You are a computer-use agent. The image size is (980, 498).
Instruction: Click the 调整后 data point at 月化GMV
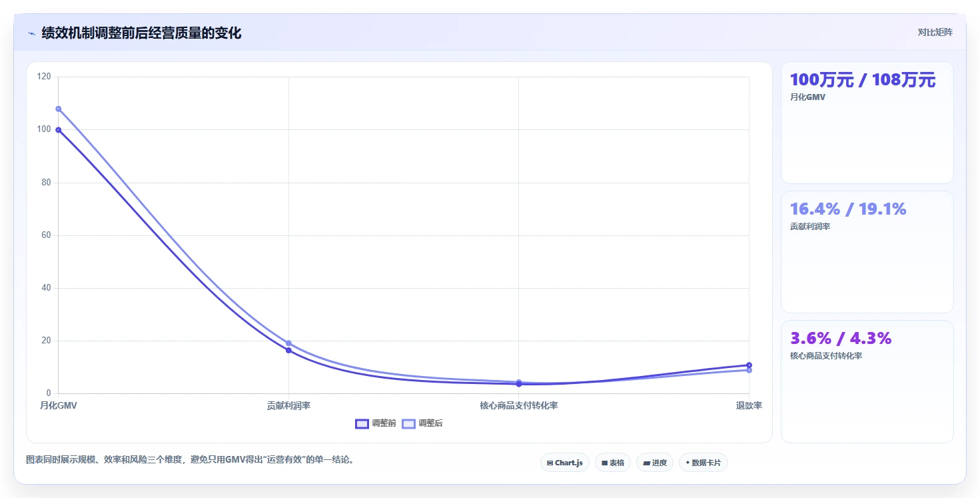coord(59,109)
